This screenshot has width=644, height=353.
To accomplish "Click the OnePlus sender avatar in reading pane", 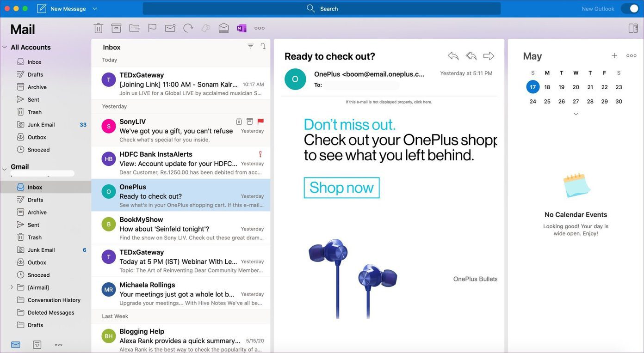I will point(295,79).
